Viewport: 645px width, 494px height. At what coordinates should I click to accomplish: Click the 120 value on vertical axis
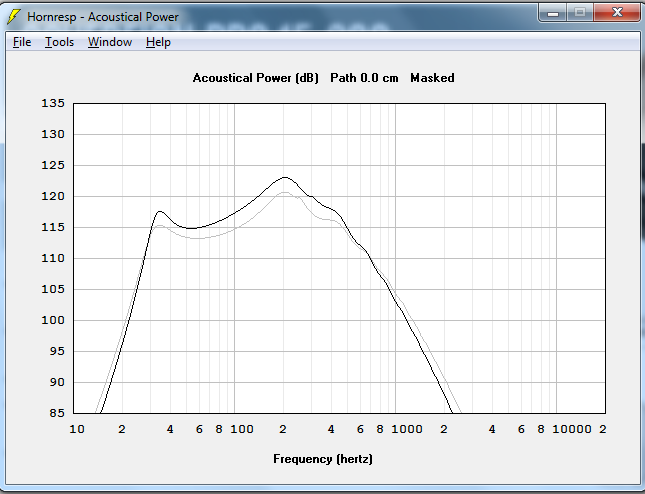click(x=53, y=196)
